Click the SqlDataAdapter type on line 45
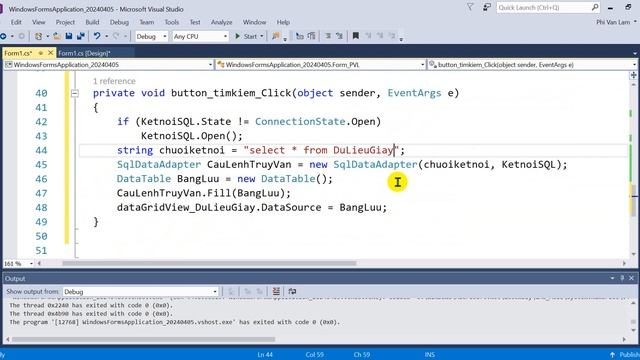Screen dimensions: 640x360 pyautogui.click(x=159, y=164)
